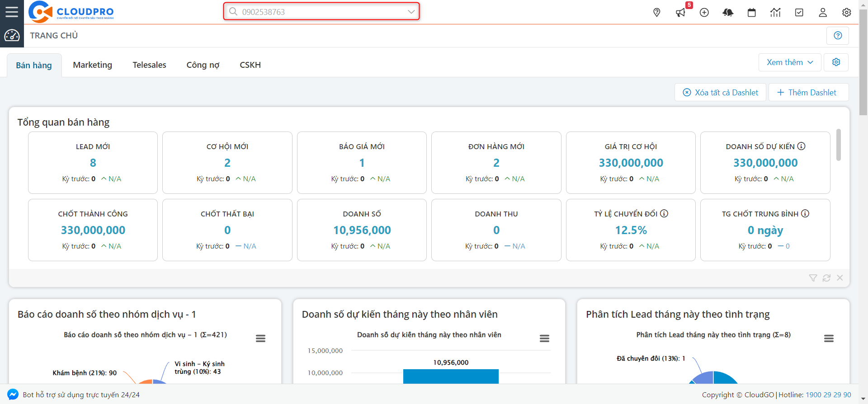This screenshot has width=868, height=404.
Task: Click Thêm Dashlet button
Action: click(808, 92)
